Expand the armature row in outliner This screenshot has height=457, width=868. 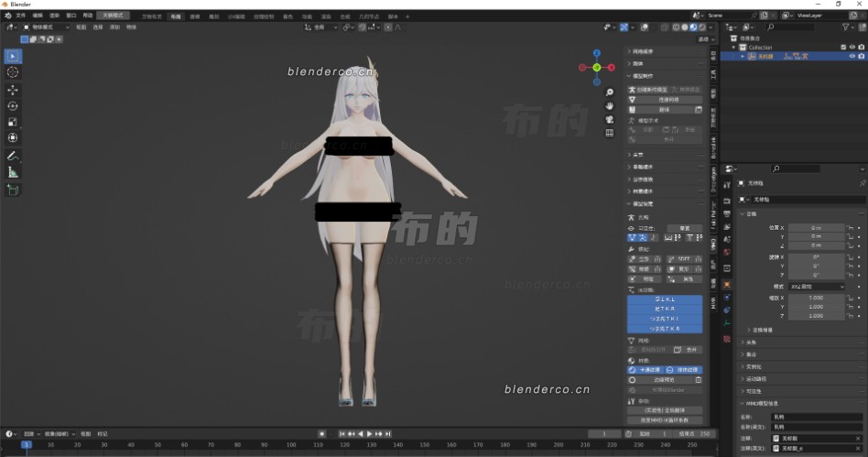743,56
